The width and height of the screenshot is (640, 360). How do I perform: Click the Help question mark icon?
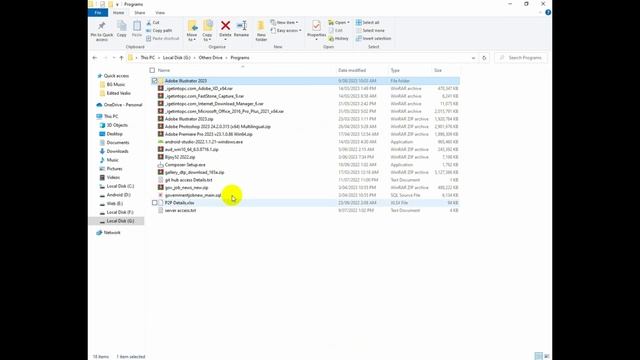pos(548,13)
